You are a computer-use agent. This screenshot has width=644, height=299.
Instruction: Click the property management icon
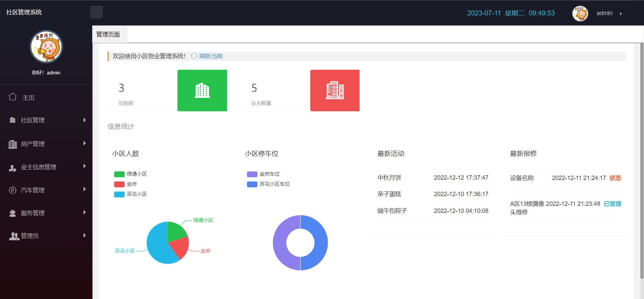click(x=13, y=144)
